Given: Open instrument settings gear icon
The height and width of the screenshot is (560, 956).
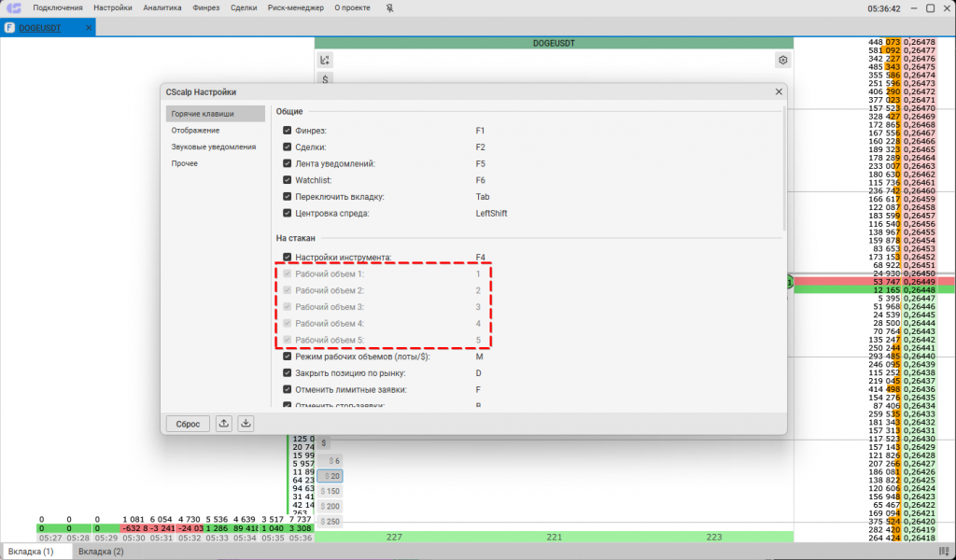Looking at the screenshot, I should click(x=782, y=61).
